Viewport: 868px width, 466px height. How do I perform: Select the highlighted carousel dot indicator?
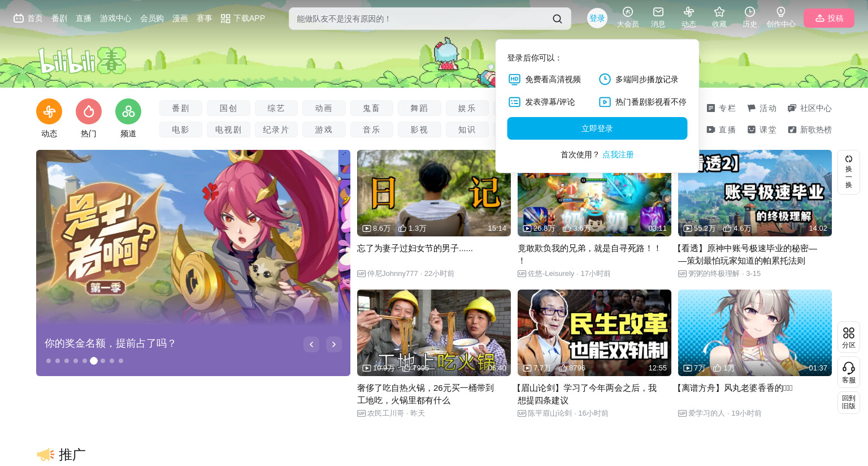[94, 361]
